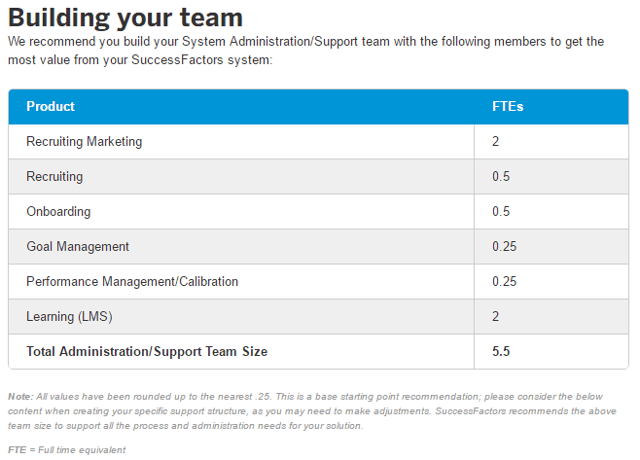
Task: Click the 0.5 FTE value in Recruiting row
Action: click(501, 177)
